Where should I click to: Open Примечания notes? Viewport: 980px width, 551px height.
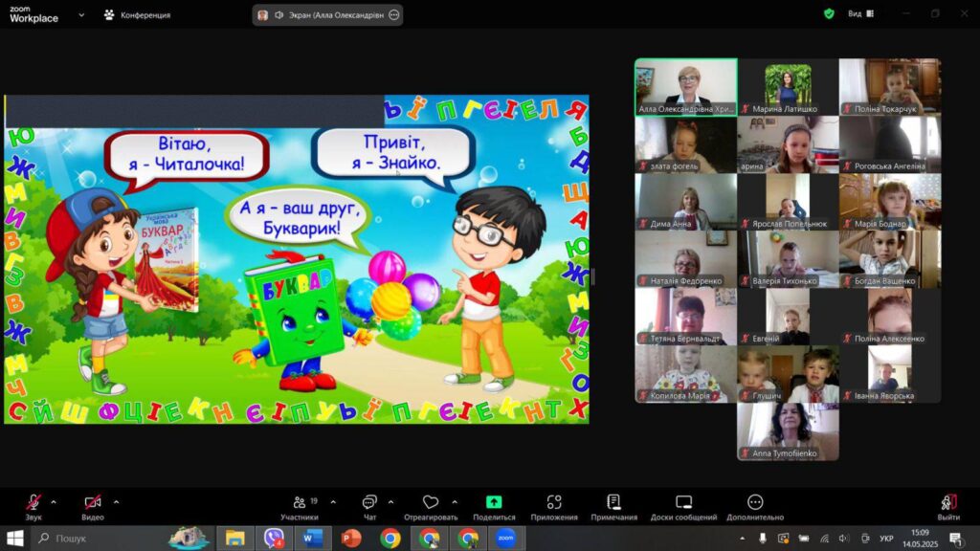pyautogui.click(x=613, y=507)
